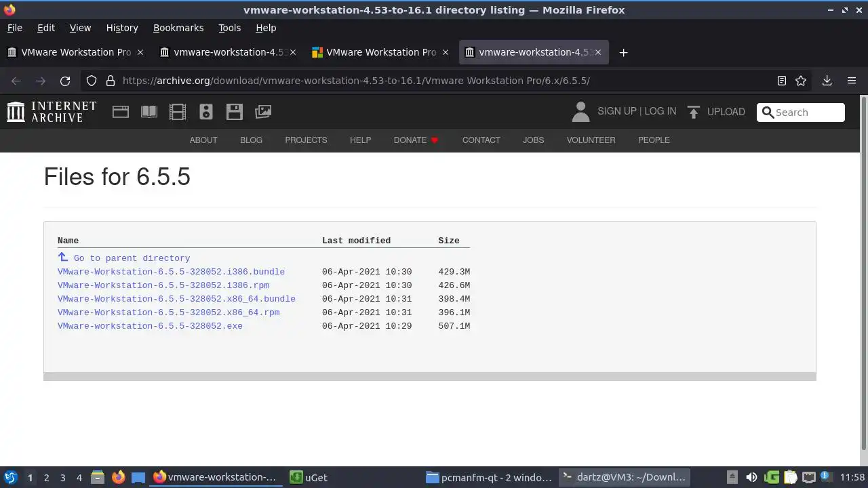
Task: Download VMware-Workstation-6.5.5-328052.x86_64.rpm
Action: coord(169,312)
